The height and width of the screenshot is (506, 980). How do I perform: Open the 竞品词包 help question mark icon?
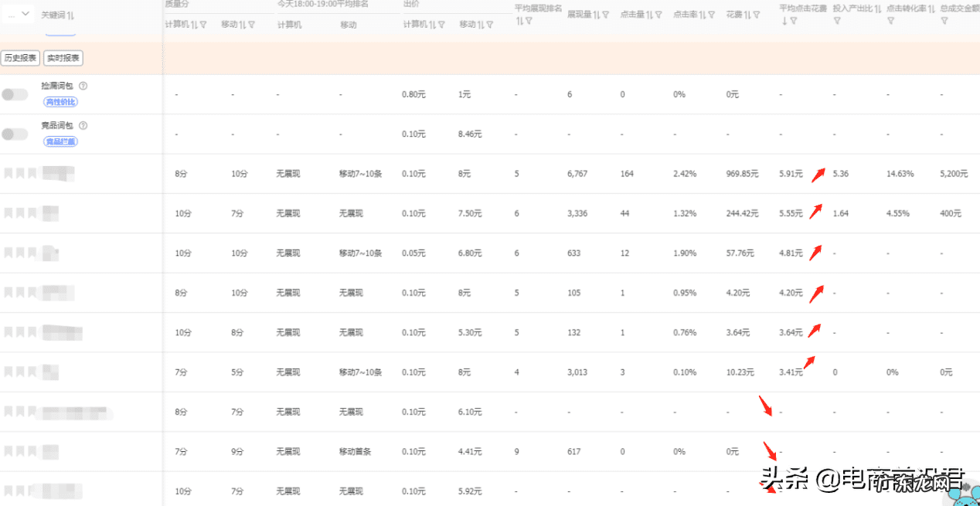[83, 125]
